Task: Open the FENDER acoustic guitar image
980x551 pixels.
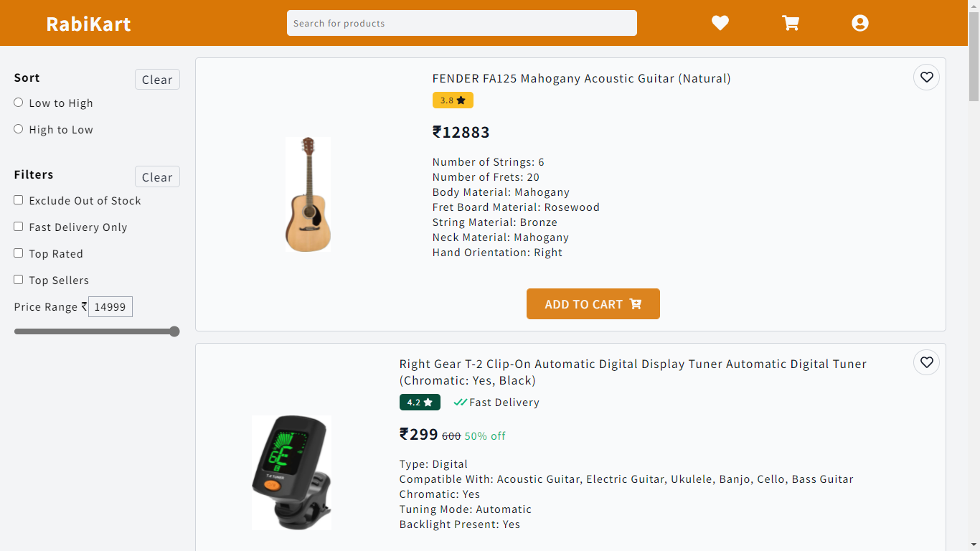Action: (308, 194)
